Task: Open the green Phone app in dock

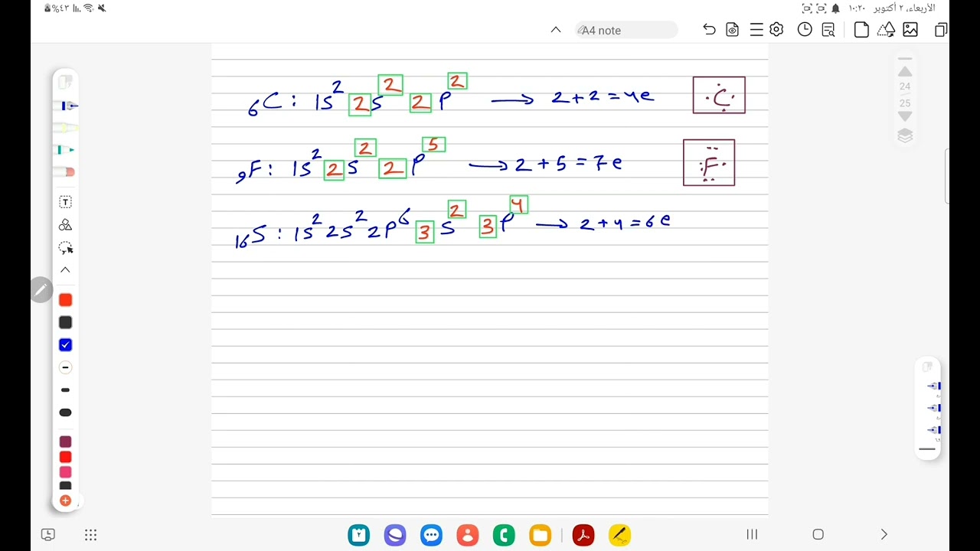Action: point(504,535)
